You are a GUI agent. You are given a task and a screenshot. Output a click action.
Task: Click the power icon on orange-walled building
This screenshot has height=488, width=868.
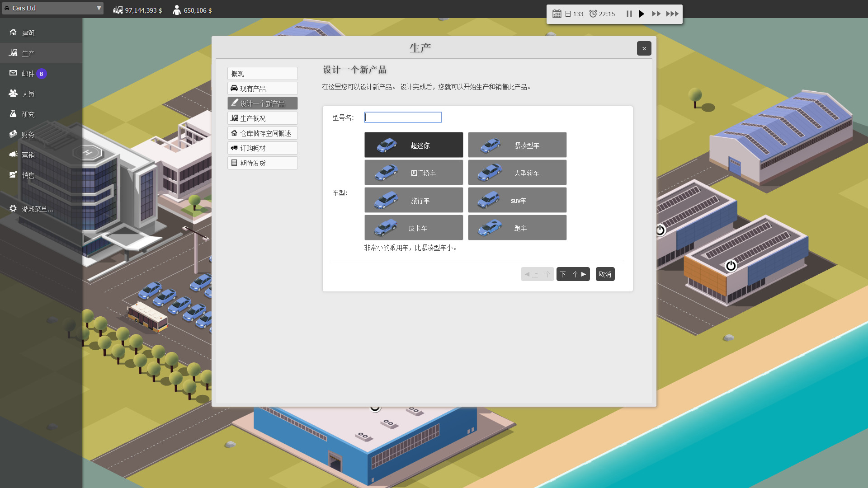(x=731, y=266)
